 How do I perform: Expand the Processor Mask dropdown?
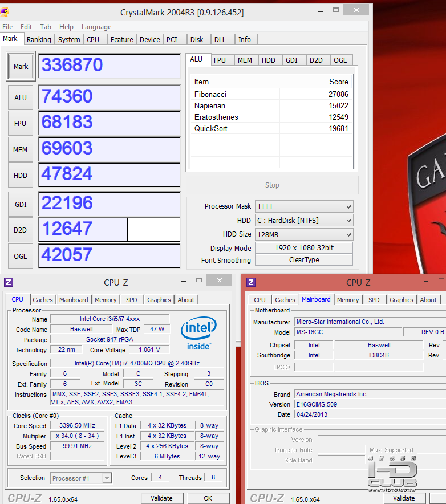[348, 207]
